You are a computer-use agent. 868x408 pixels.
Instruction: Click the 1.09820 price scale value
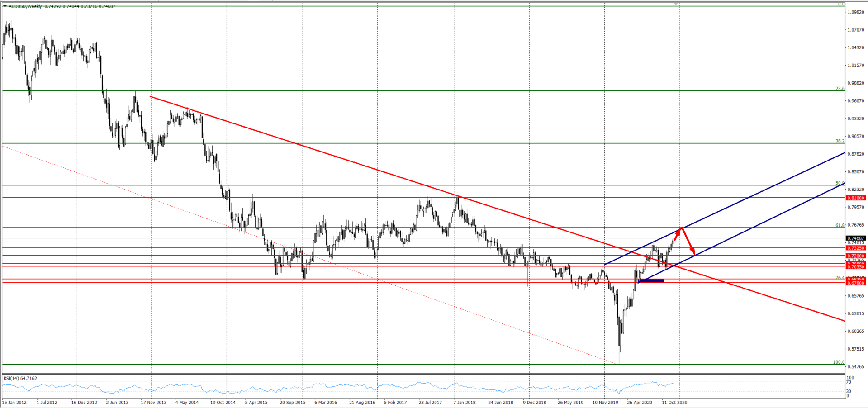(855, 12)
